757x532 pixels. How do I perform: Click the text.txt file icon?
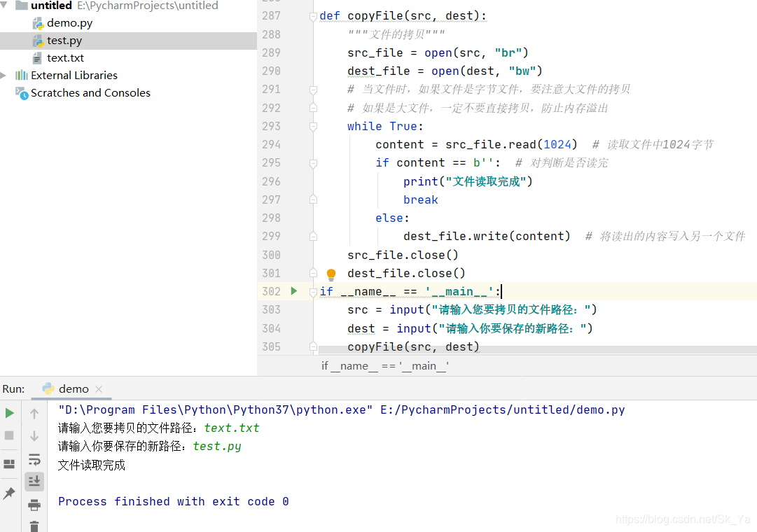(37, 58)
